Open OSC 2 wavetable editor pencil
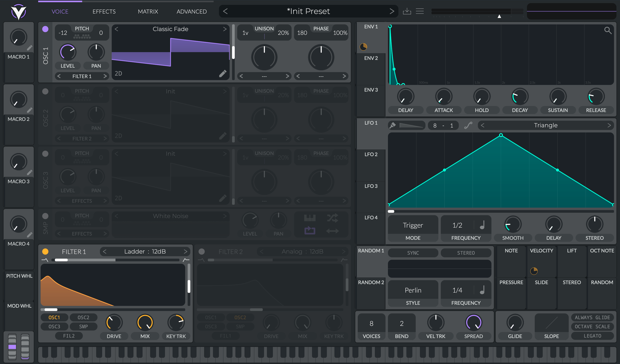The height and width of the screenshot is (364, 620). click(223, 136)
